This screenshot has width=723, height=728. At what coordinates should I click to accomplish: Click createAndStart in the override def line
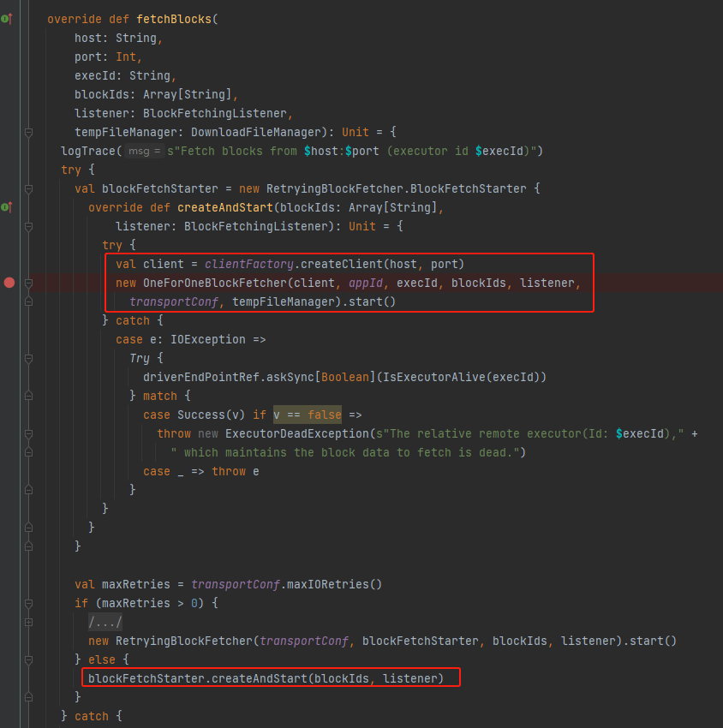(x=225, y=207)
